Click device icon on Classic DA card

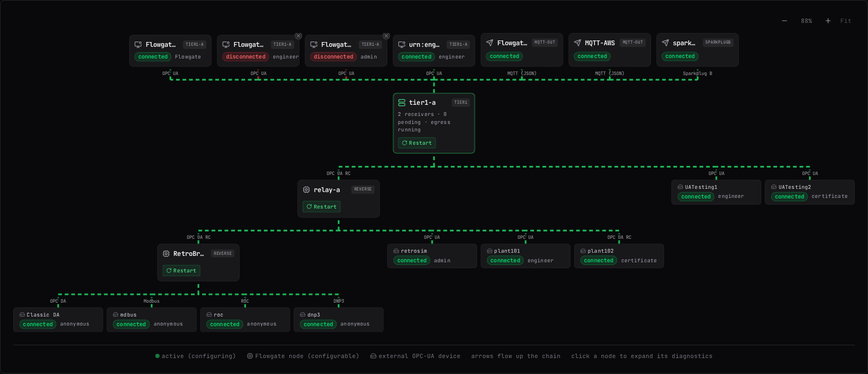(22, 315)
